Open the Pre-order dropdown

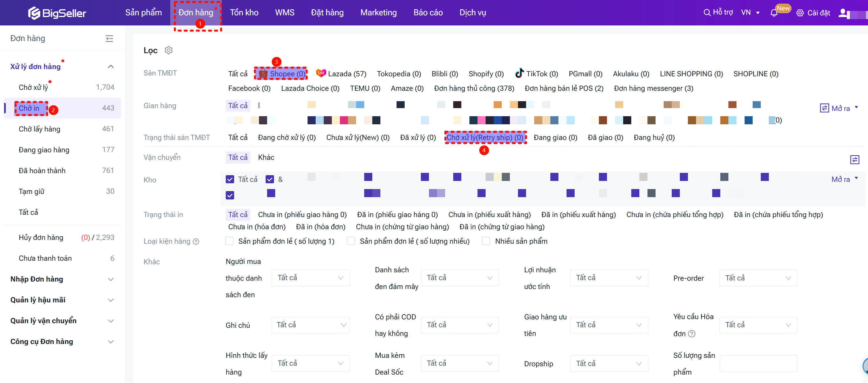[758, 278]
